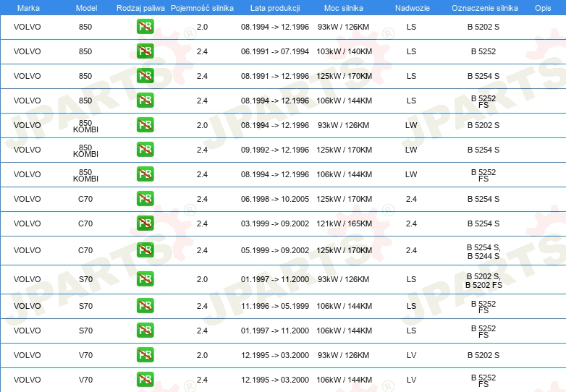Select the 103kW / 140KM power cell
This screenshot has height=392, width=566.
tap(344, 51)
